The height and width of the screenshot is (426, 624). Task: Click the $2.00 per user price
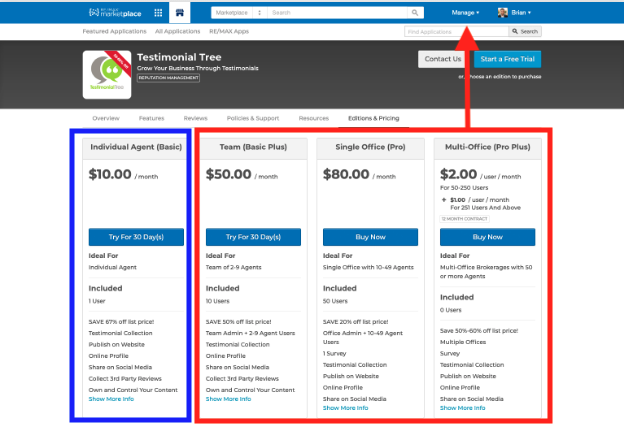tap(458, 174)
